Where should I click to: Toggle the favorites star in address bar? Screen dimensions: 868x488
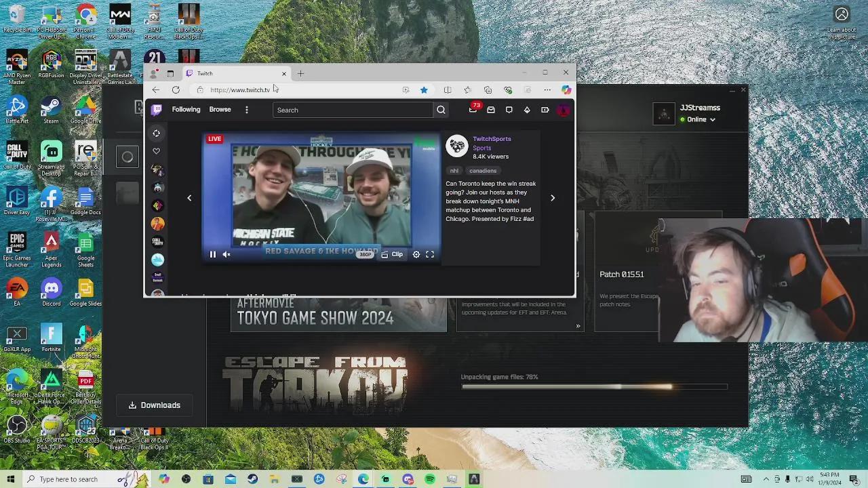424,90
